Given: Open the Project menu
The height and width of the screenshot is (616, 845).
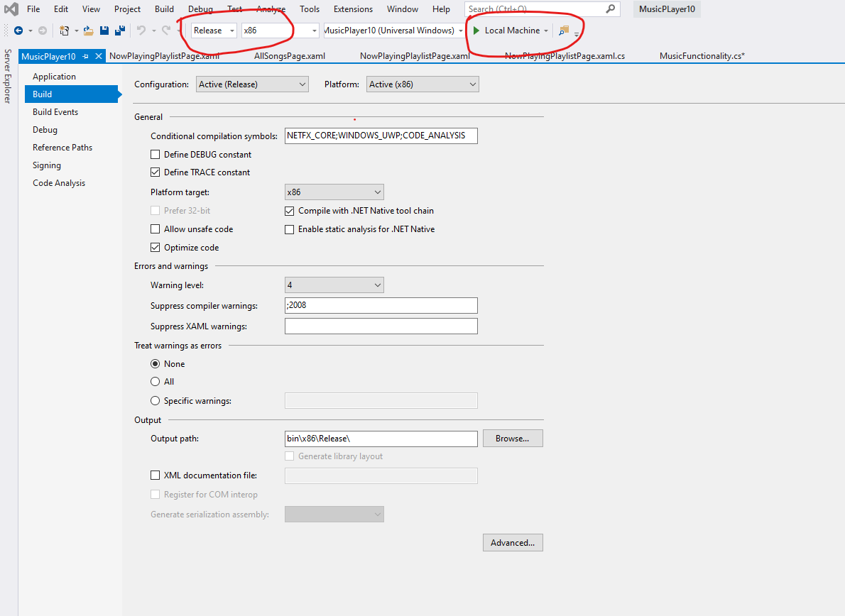Looking at the screenshot, I should (x=127, y=9).
